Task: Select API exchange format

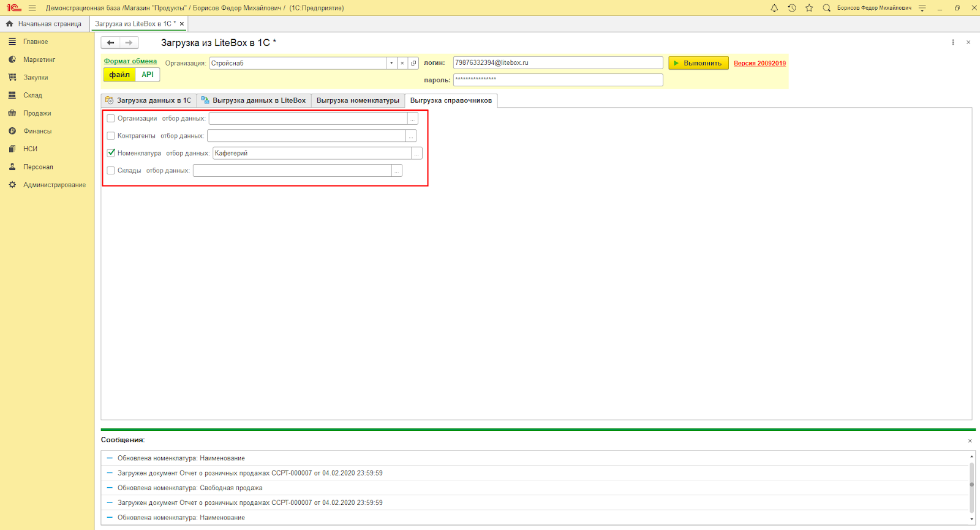Action: click(x=148, y=75)
